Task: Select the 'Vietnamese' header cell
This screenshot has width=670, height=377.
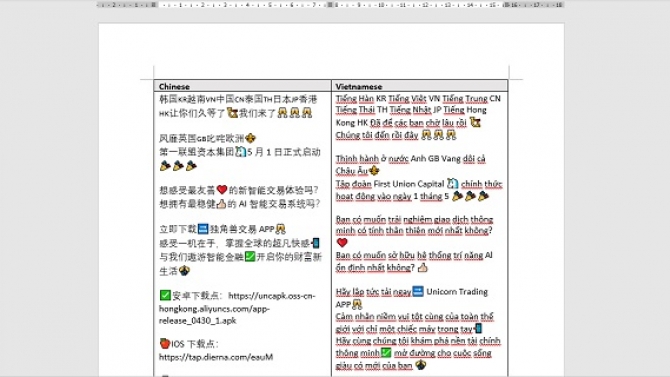Action: click(x=420, y=86)
